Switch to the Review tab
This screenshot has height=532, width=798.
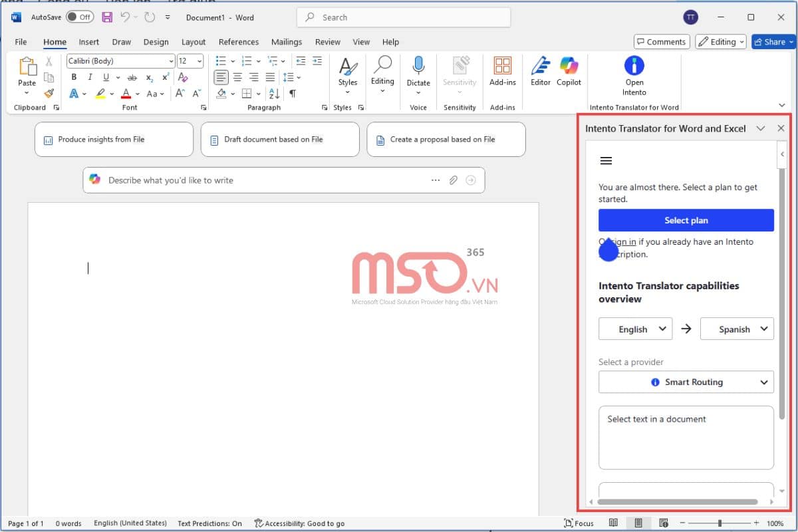(328, 42)
